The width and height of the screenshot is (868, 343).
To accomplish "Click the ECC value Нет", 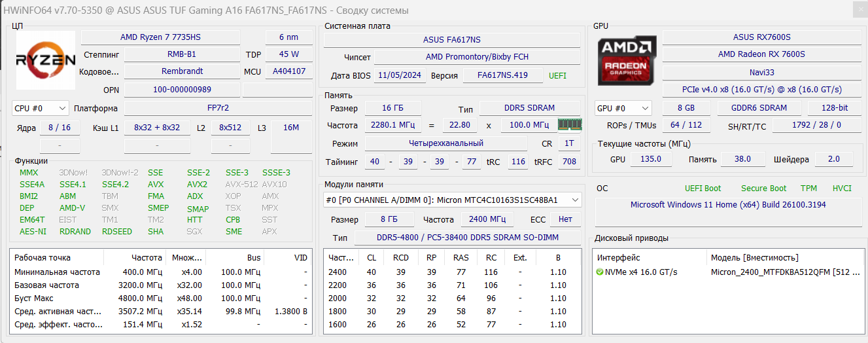I will [566, 219].
